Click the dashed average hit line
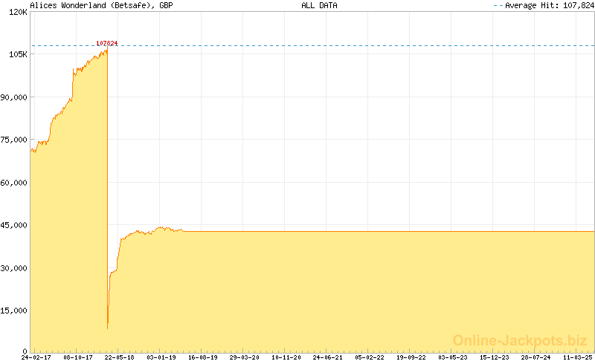This screenshot has width=595, height=364. pyautogui.click(x=335, y=46)
